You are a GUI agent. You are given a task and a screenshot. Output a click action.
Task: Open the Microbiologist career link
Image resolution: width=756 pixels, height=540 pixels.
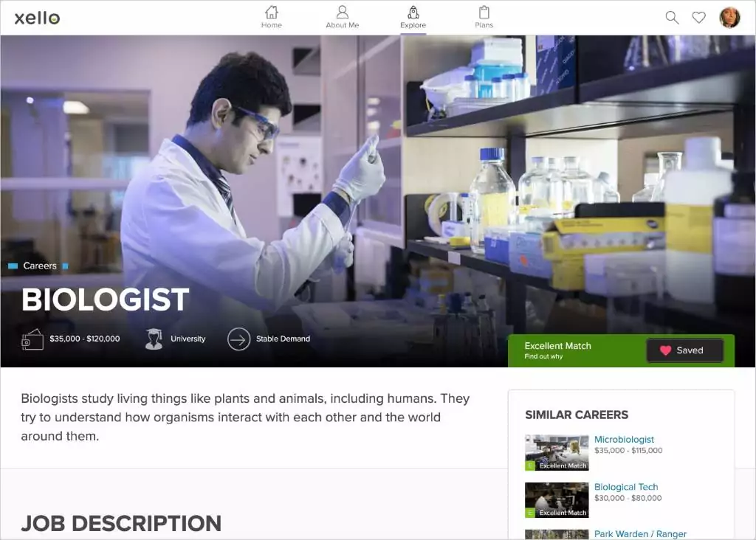pos(625,439)
